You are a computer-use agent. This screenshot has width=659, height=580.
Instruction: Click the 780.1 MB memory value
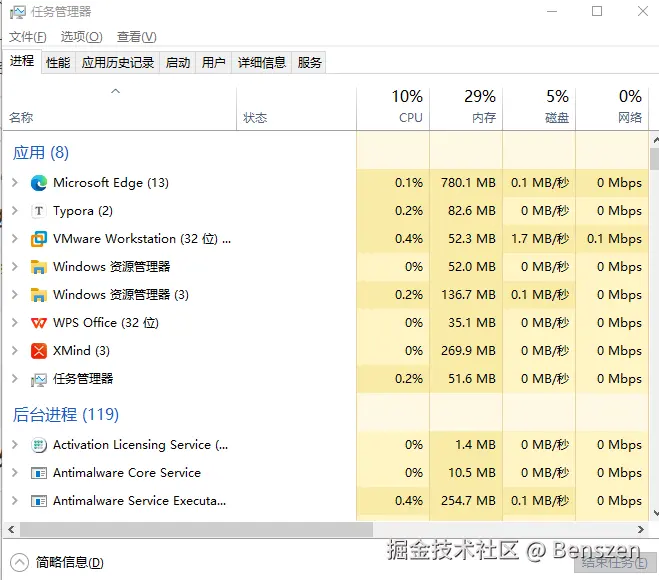tap(468, 183)
